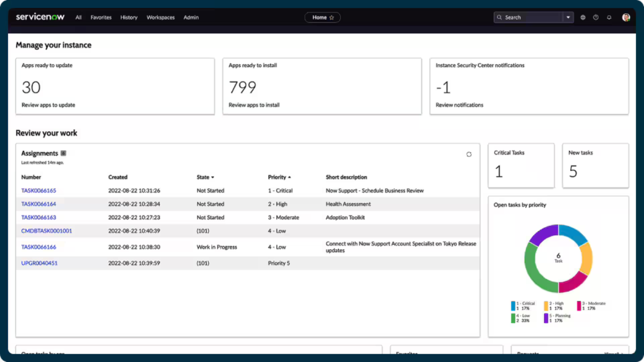This screenshot has height=362, width=644.
Task: Click the Favorites menu in the header
Action: pyautogui.click(x=101, y=18)
